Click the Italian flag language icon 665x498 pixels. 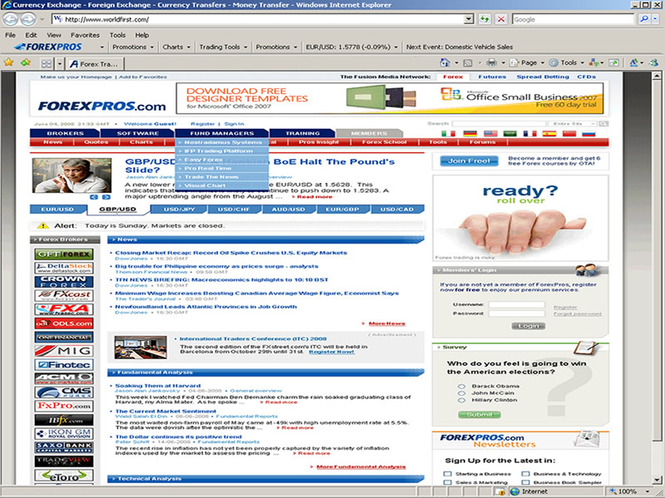pyautogui.click(x=448, y=134)
